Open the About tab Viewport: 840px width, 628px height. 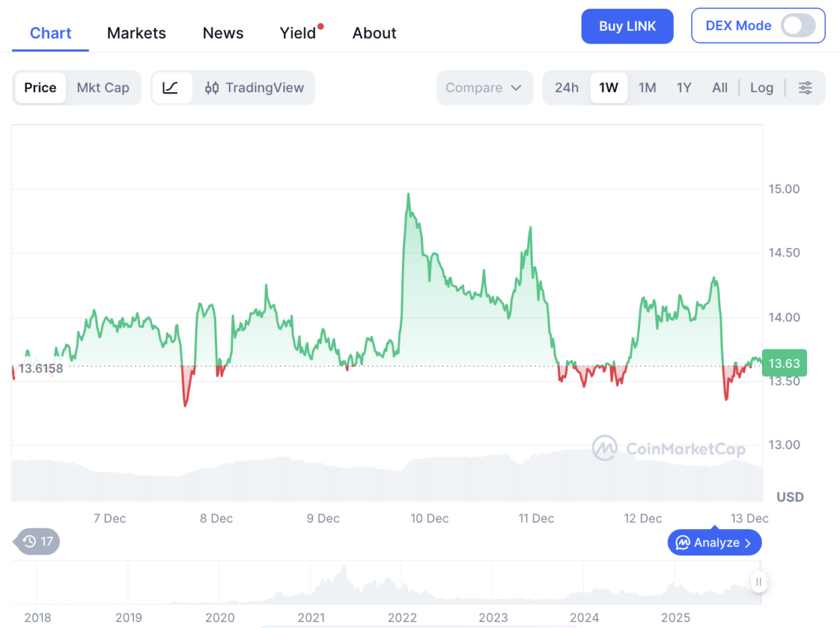click(x=374, y=33)
